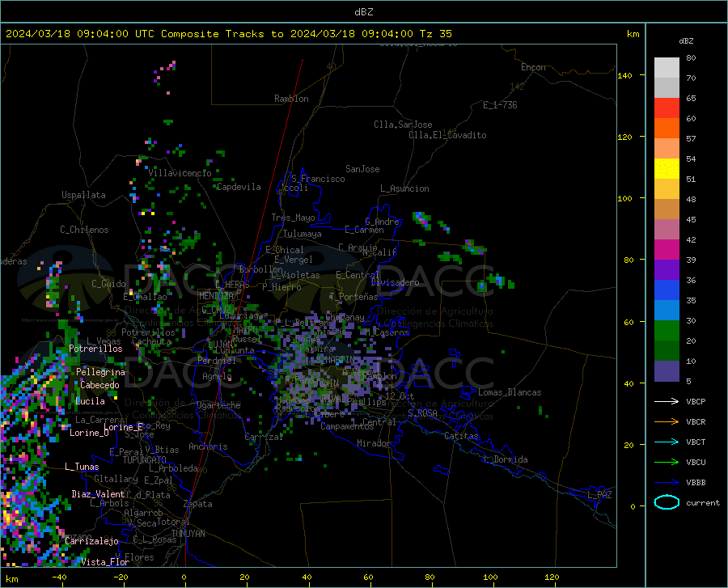The width and height of the screenshot is (728, 588).
Task: Click the Composite Tracks timestamp header text
Action: click(x=228, y=34)
